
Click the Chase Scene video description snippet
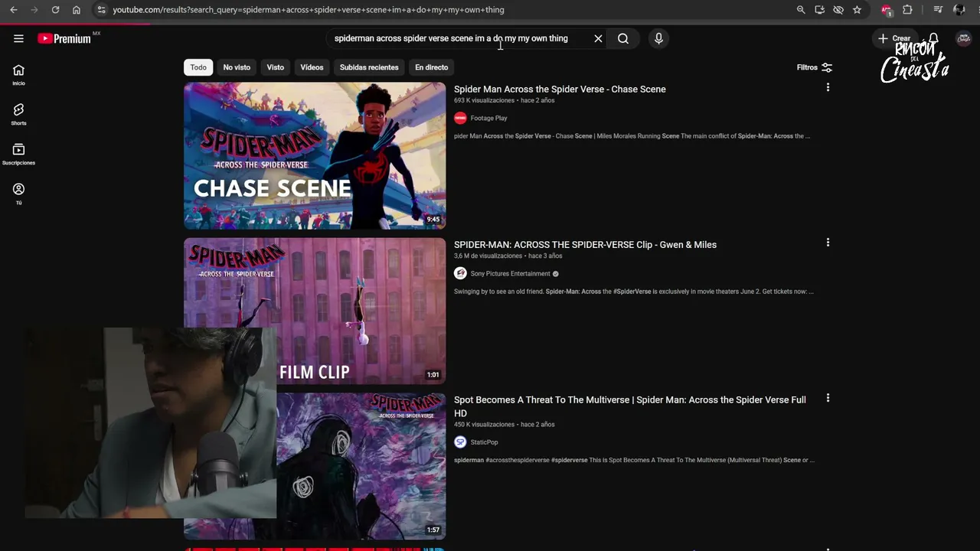tap(632, 136)
